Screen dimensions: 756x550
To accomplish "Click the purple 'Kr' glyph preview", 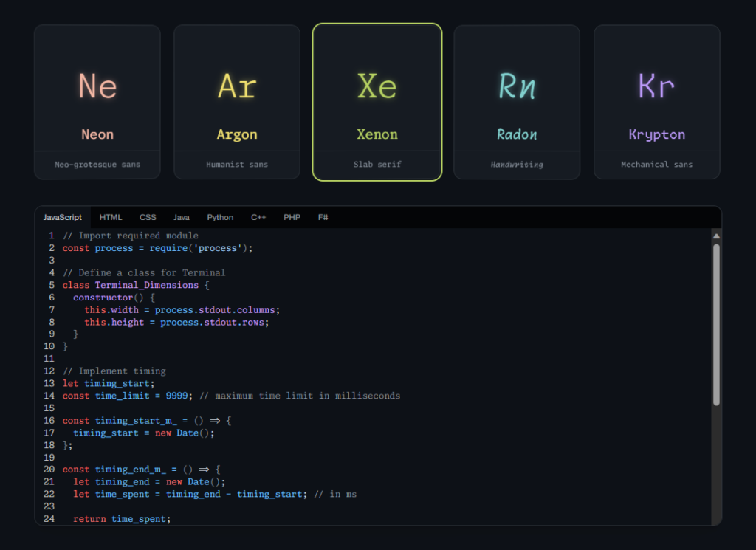I will 656,86.
